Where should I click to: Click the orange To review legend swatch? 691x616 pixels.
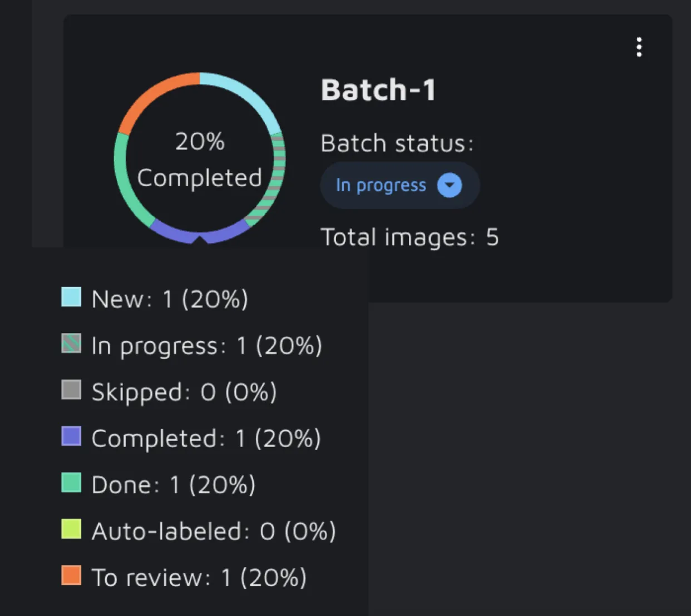pyautogui.click(x=71, y=575)
